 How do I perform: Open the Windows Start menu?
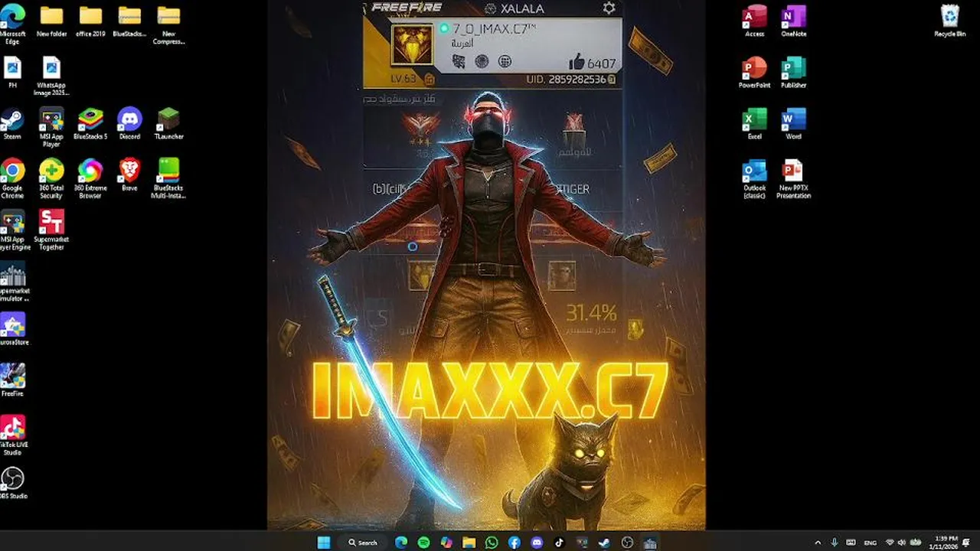tap(324, 543)
